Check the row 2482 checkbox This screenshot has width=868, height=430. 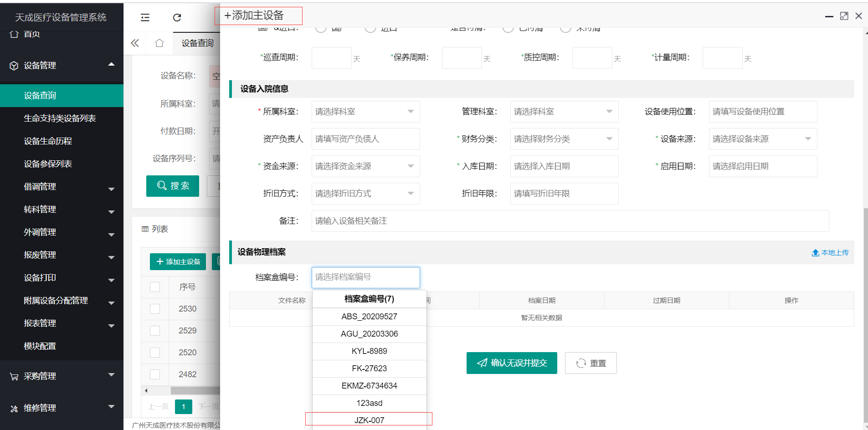tap(155, 374)
